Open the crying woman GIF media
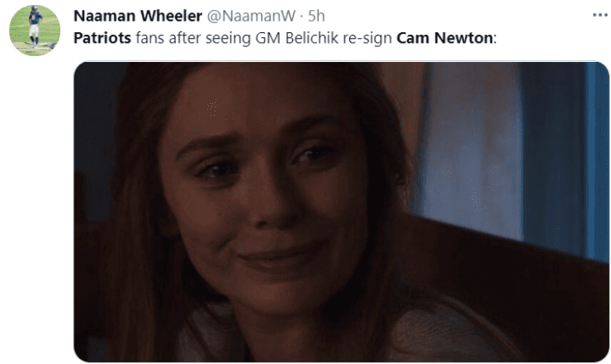Viewport: 611px width, 364px height. [341, 212]
